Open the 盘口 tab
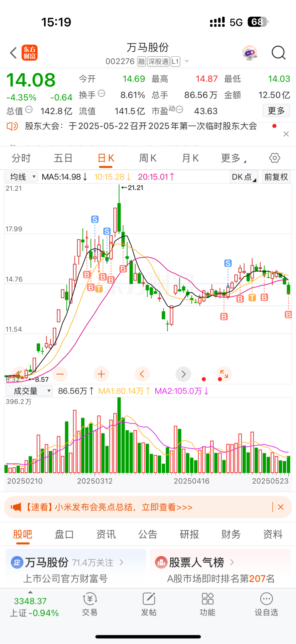 coord(64,534)
